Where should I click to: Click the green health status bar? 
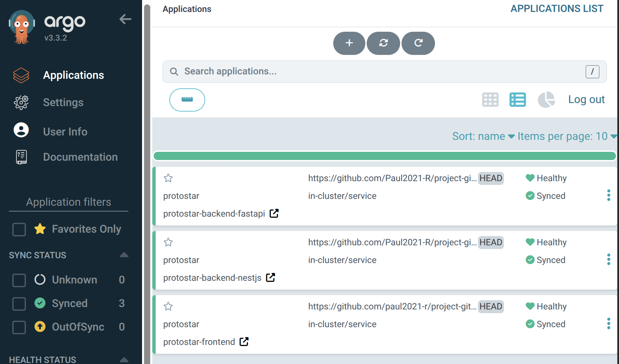click(x=384, y=156)
